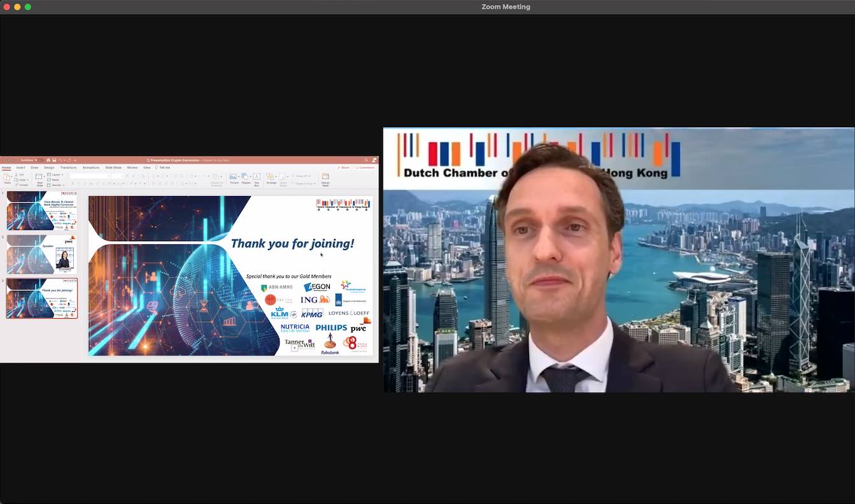The width and height of the screenshot is (855, 504).
Task: Click the save icon in title bar
Action: click(x=54, y=160)
